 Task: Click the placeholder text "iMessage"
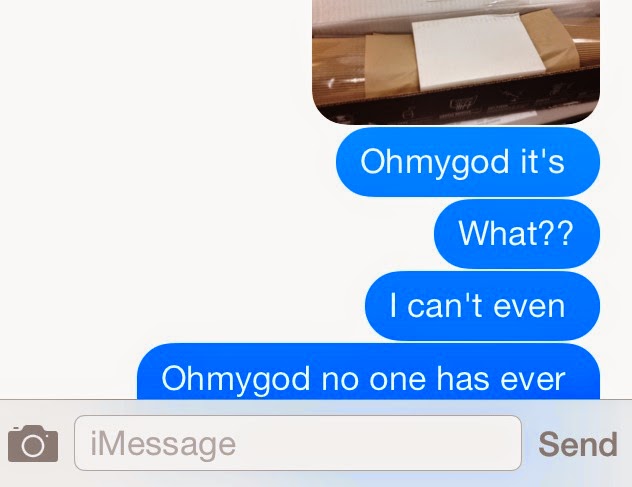(163, 444)
